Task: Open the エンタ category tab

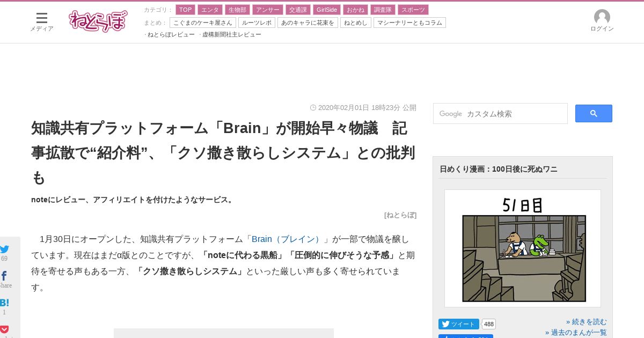Action: (210, 10)
